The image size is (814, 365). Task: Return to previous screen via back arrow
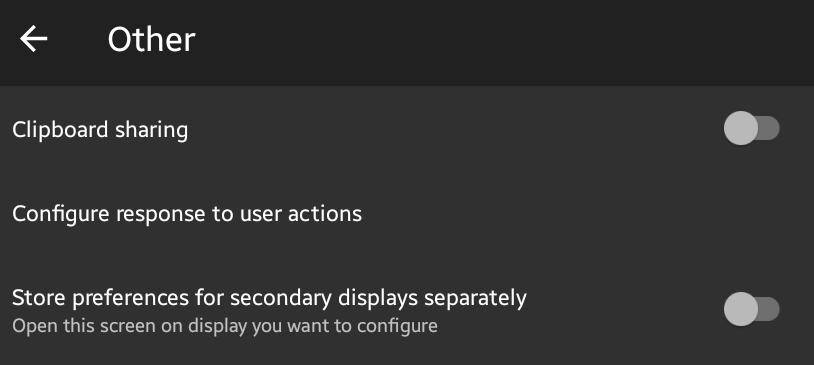(x=34, y=39)
